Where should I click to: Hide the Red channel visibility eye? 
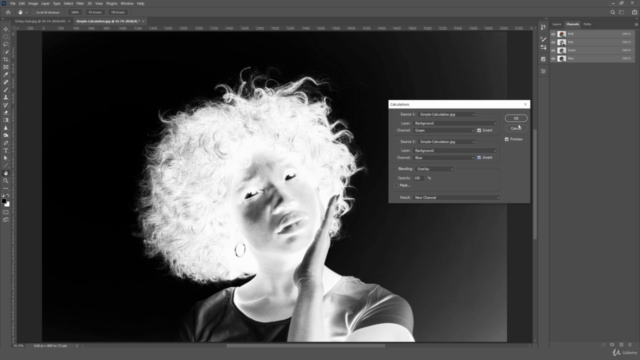tap(553, 42)
